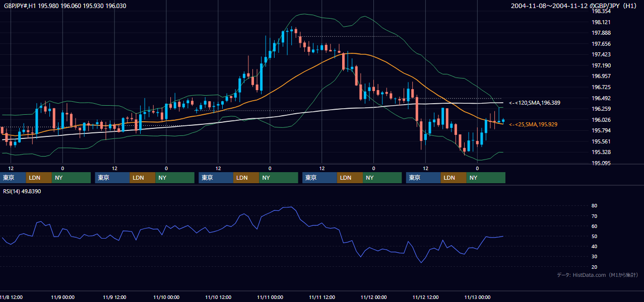Select the 120 SMA label reading 196.389
This screenshot has width=644, height=302.
[534, 103]
